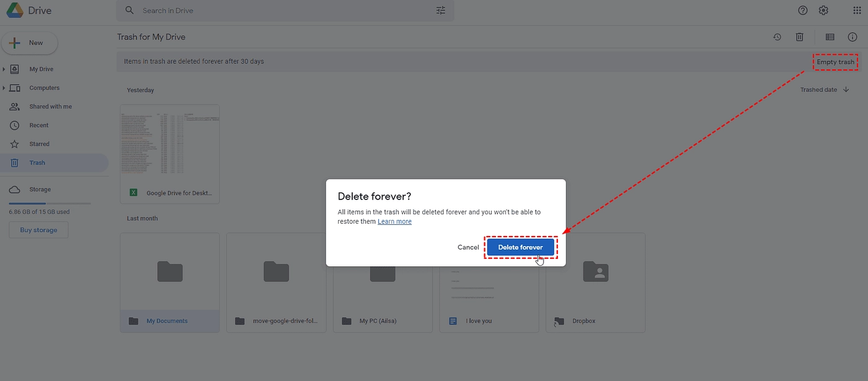868x381 pixels.
Task: Open Computers in sidebar
Action: [x=45, y=88]
